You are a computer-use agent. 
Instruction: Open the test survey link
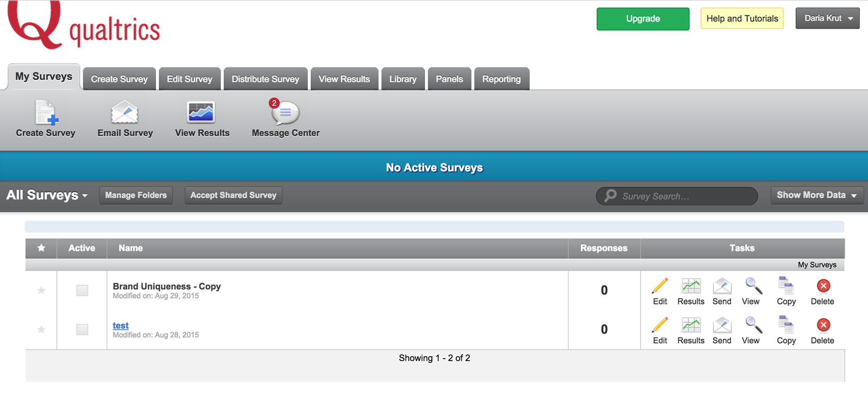tap(121, 325)
